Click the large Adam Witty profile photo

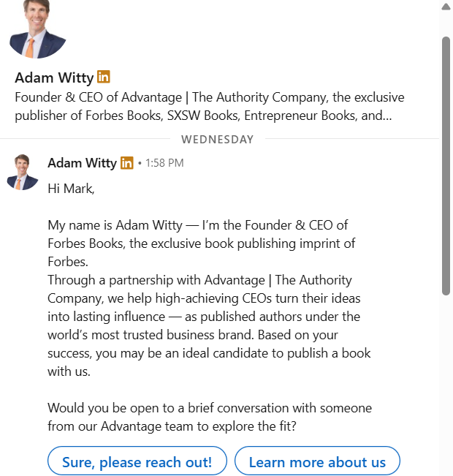click(x=38, y=31)
